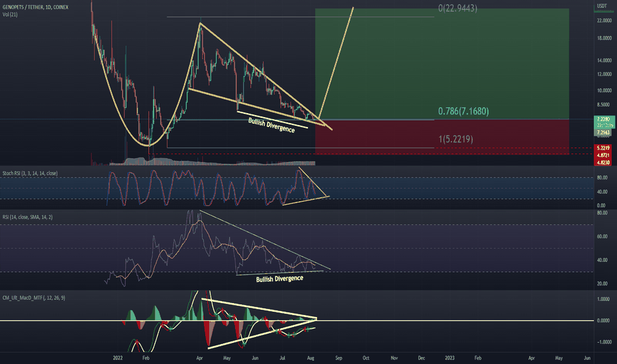Select the RSI (14, close, SMA) legend

pos(28,217)
